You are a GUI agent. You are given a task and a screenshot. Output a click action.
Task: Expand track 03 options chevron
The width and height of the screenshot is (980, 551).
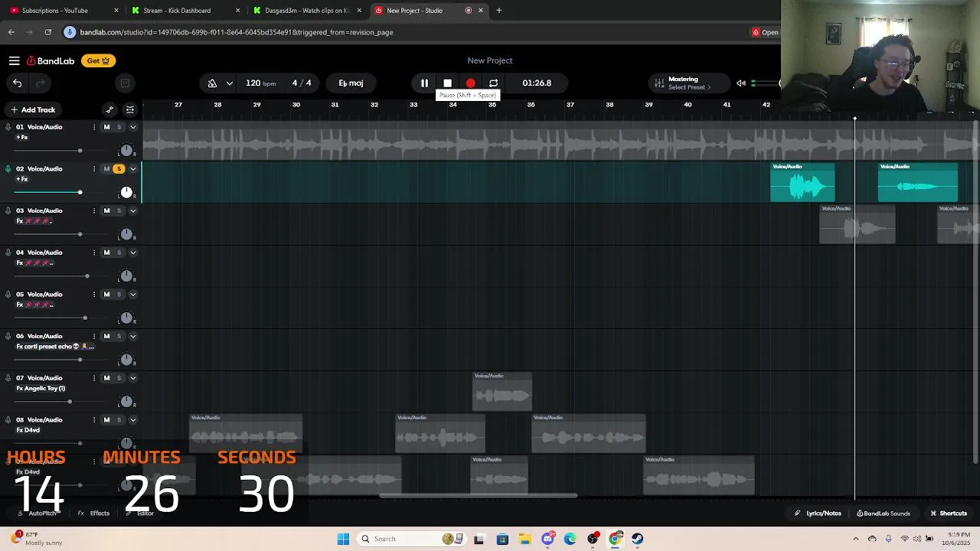(x=132, y=210)
